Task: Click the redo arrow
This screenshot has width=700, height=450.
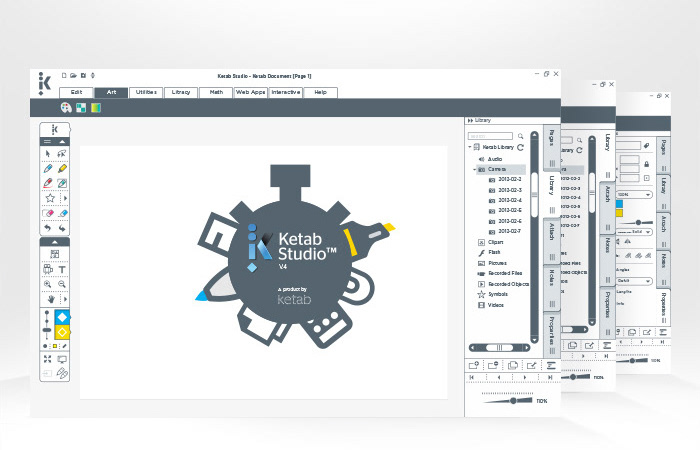Action: (62, 228)
